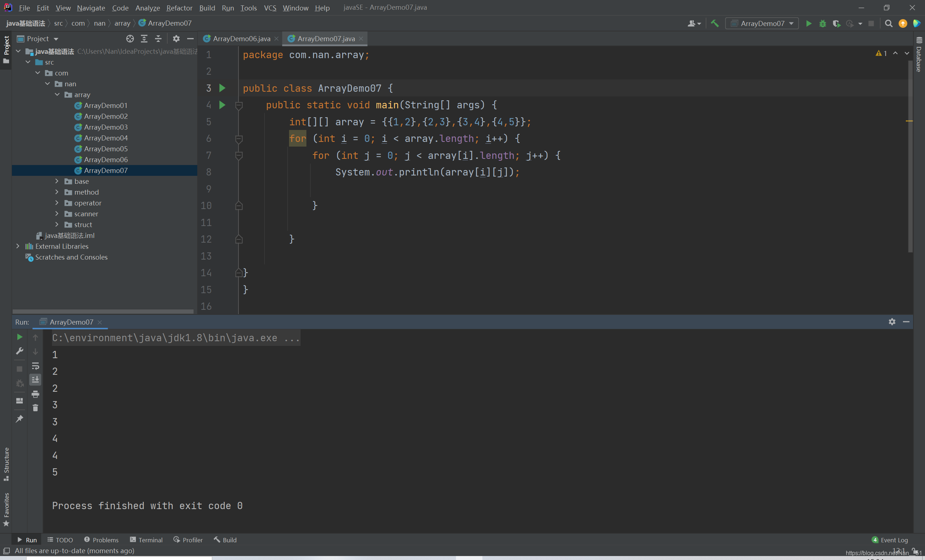
Task: Rerun ArrayDemo07 in Run panel
Action: (x=20, y=337)
